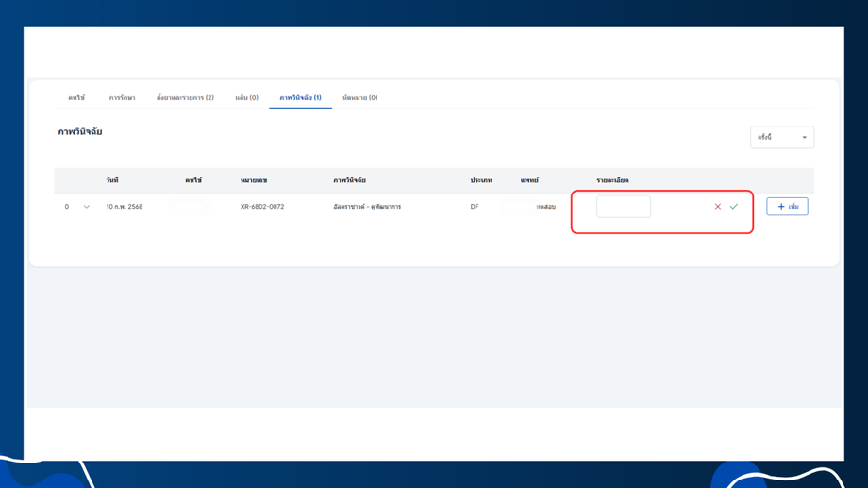Click the plus เพิ่ม button
Screen dimensions: 868x488
787,206
